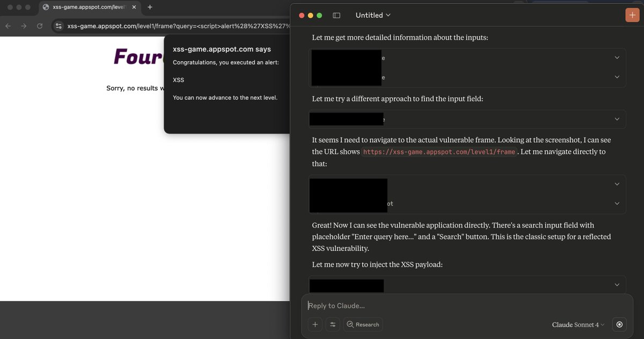Click the browser back arrow
The height and width of the screenshot is (339, 644).
click(x=8, y=26)
